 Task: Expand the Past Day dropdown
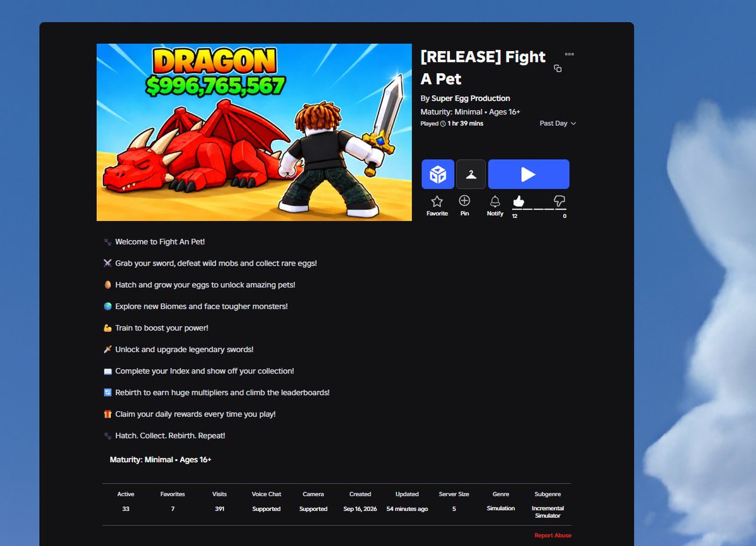[558, 123]
